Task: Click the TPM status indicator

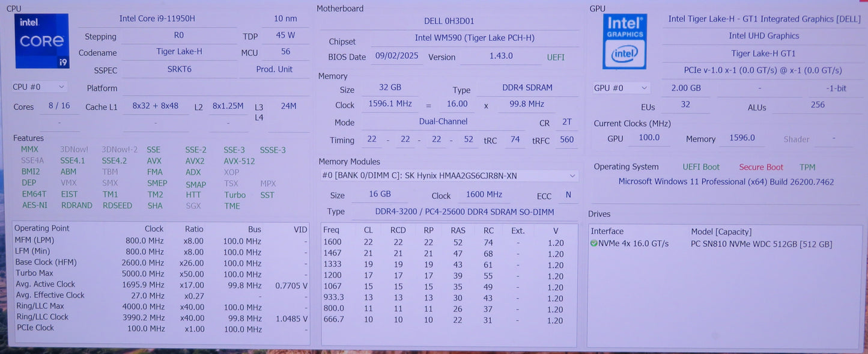Action: tap(807, 166)
